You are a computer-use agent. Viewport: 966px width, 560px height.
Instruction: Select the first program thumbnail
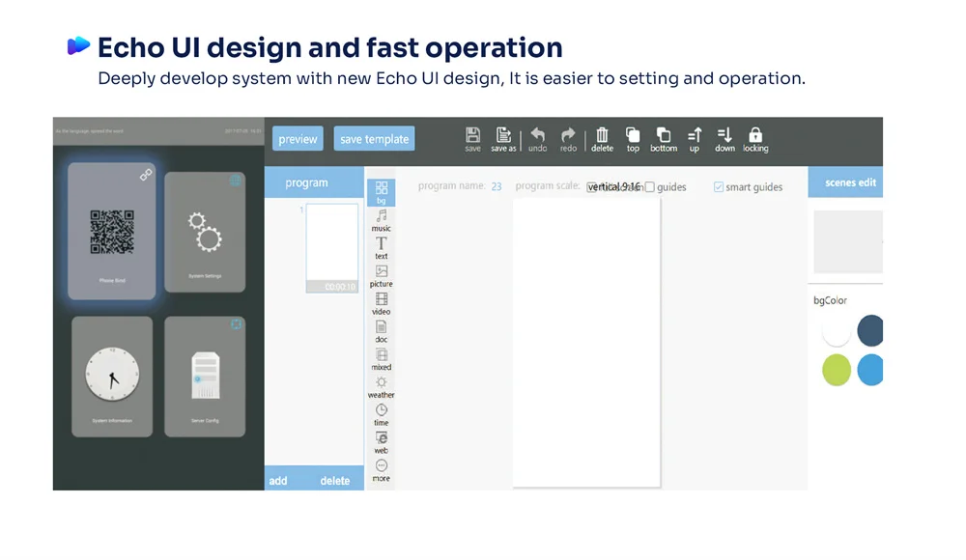(331, 248)
